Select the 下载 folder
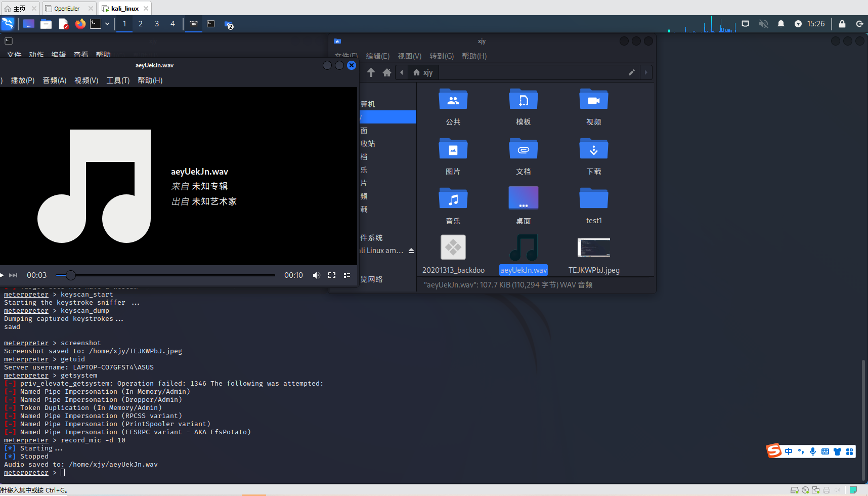Viewport: 868px width, 496px height. [x=594, y=156]
